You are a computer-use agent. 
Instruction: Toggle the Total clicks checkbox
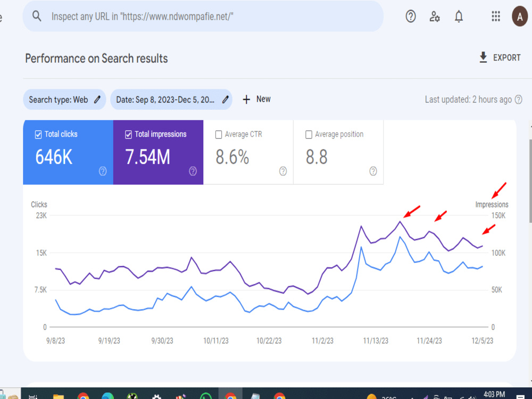coord(38,135)
